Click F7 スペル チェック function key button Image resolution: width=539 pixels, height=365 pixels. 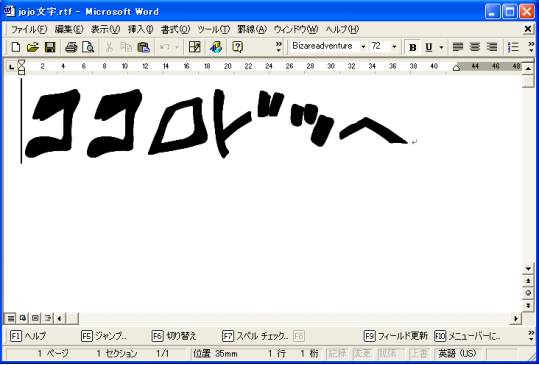coord(255,336)
